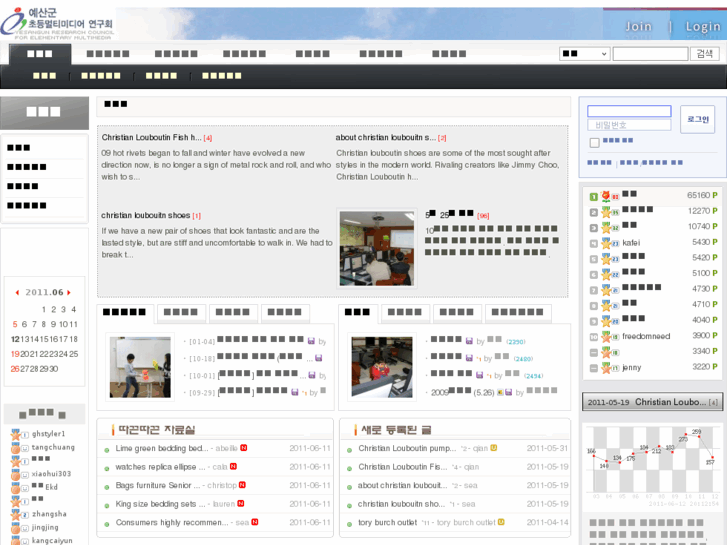This screenshot has height=545, width=727.
Task: Open the computer classroom photo thumbnail
Action: click(377, 248)
